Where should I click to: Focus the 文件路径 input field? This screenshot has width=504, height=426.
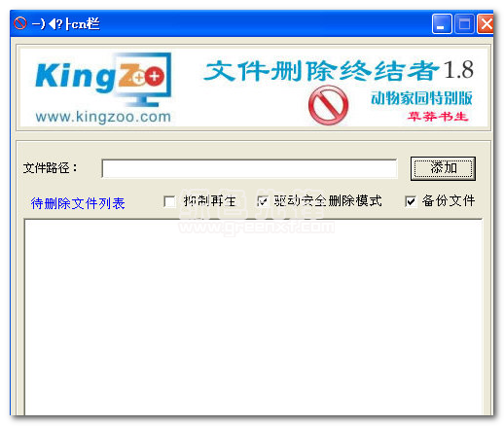(249, 168)
